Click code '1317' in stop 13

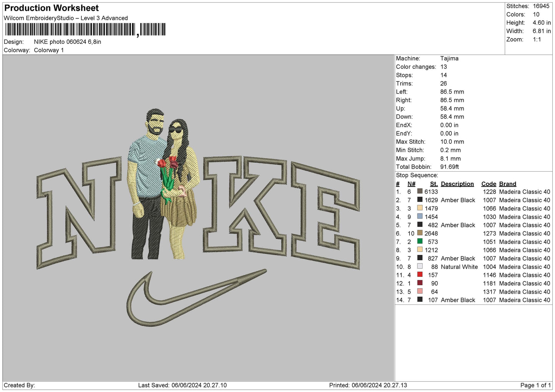point(489,292)
